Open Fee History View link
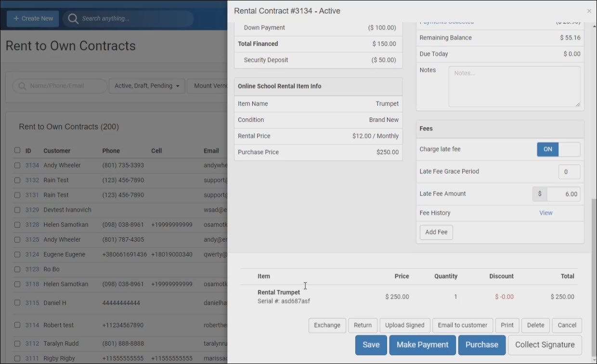This screenshot has height=364, width=597. point(546,213)
